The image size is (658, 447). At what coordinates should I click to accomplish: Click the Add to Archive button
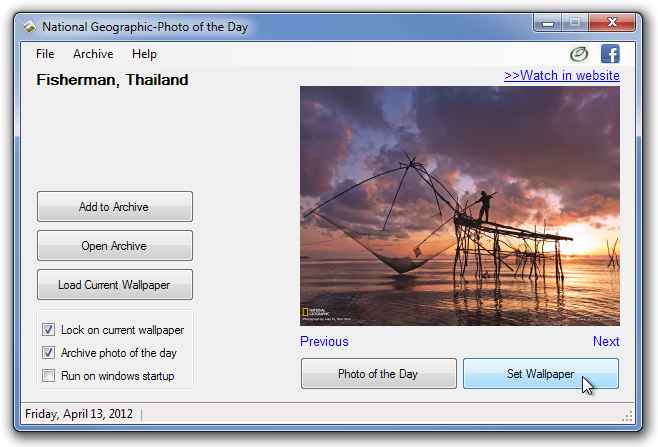tap(115, 207)
